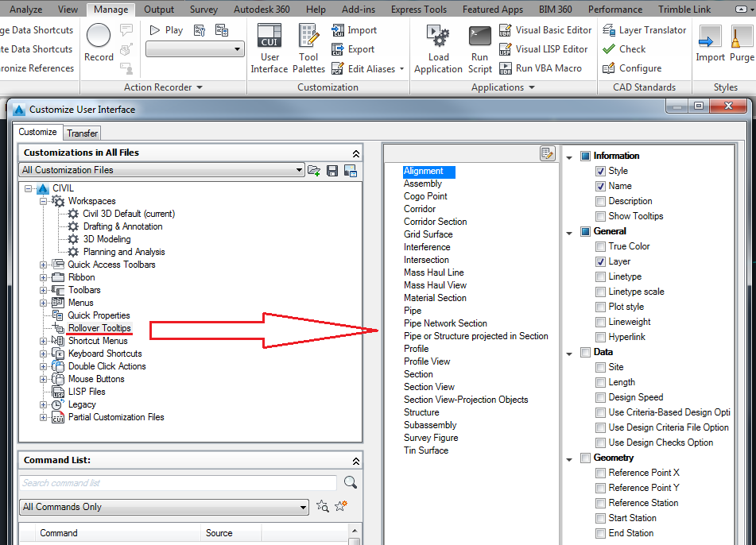Click the Search command list field

coord(178,483)
